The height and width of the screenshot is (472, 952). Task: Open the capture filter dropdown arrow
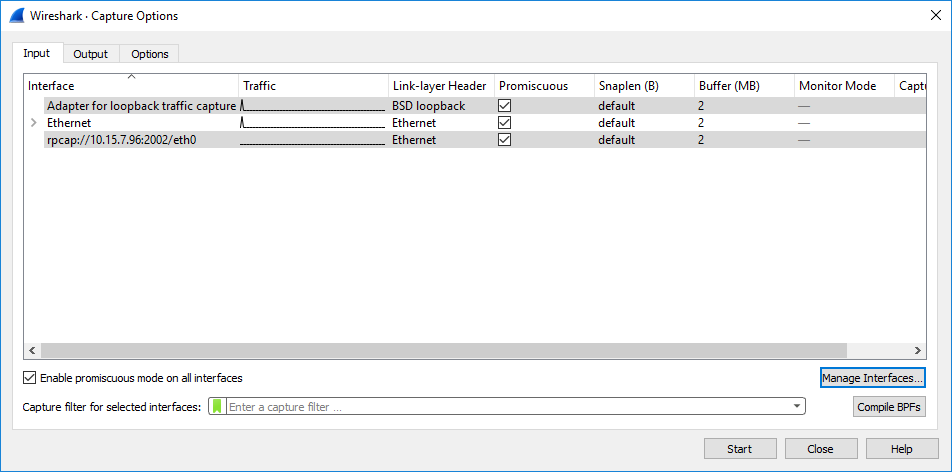pos(797,407)
